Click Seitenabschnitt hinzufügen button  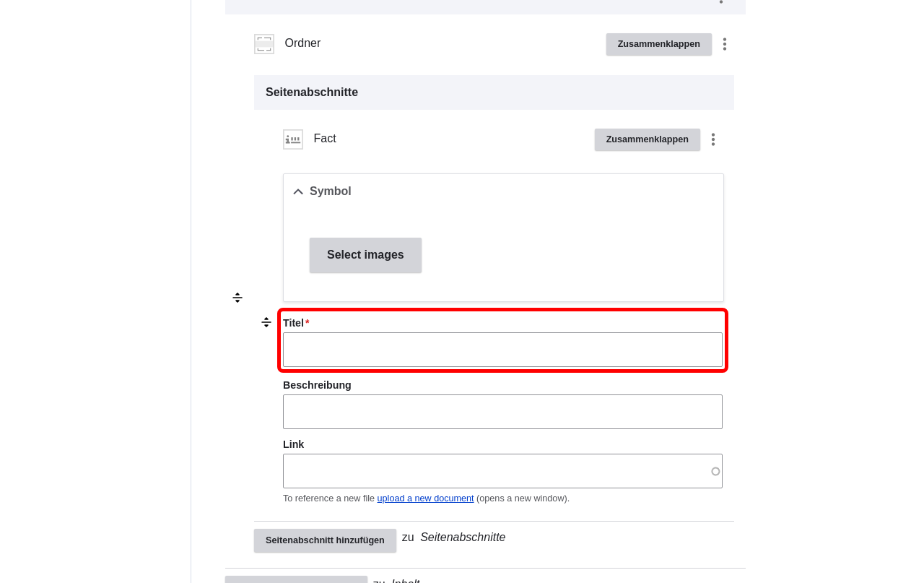click(325, 540)
